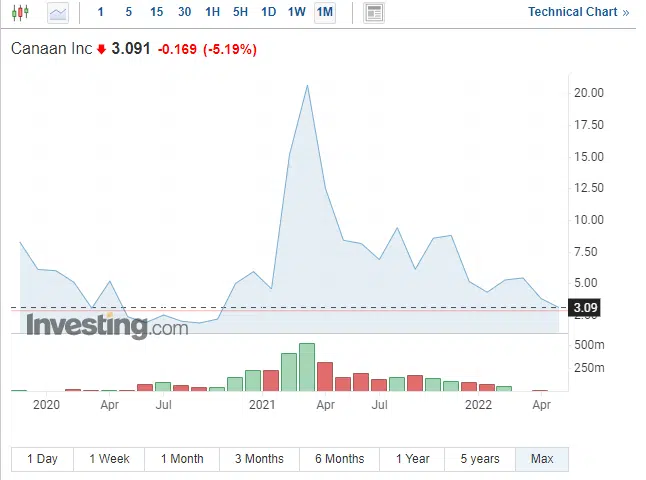Choose the 1W interval
Image resolution: width=646 pixels, height=480 pixels.
pyautogui.click(x=297, y=12)
